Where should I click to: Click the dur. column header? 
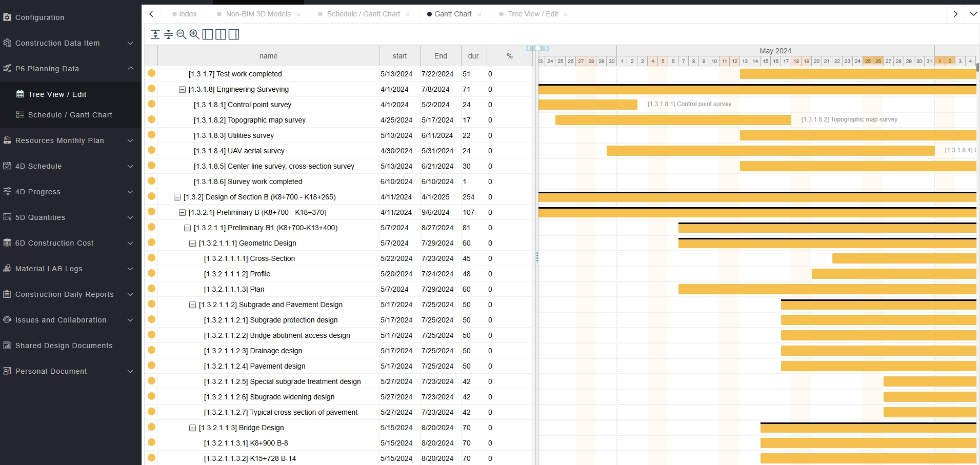click(474, 56)
